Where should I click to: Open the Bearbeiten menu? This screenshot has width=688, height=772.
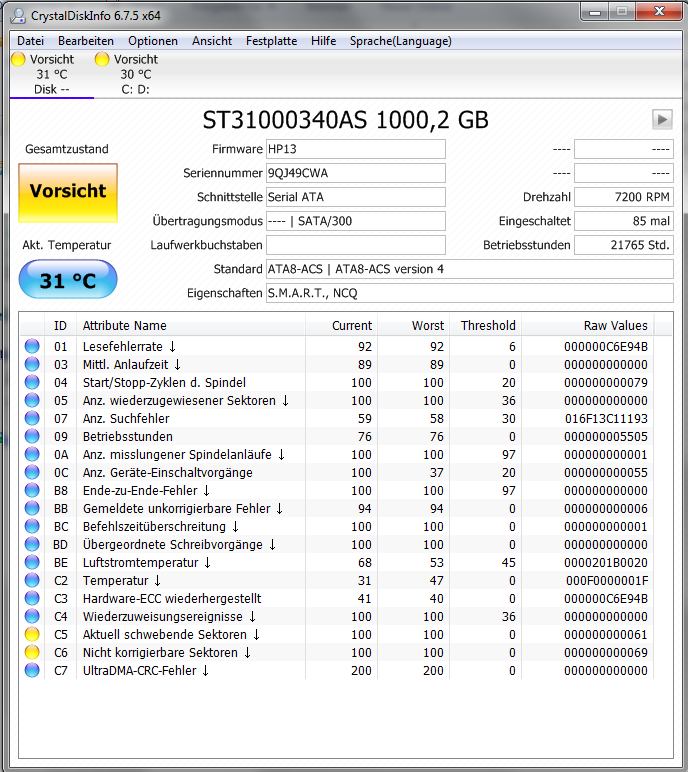click(86, 41)
